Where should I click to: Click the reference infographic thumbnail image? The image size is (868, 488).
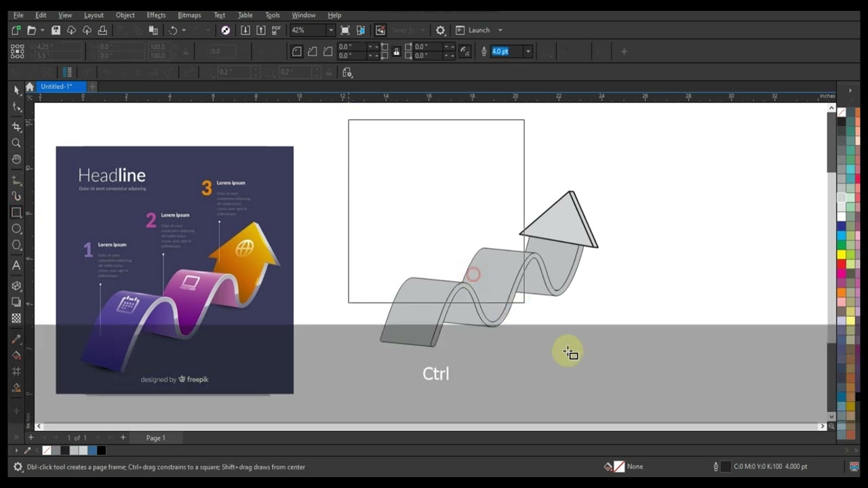pos(175,270)
